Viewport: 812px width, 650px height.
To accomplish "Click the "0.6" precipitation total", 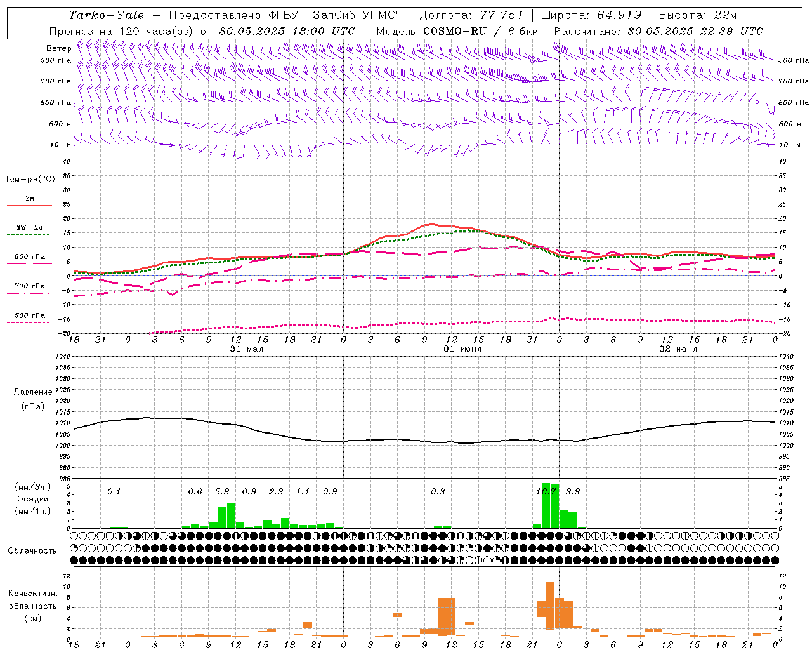I will (195, 491).
